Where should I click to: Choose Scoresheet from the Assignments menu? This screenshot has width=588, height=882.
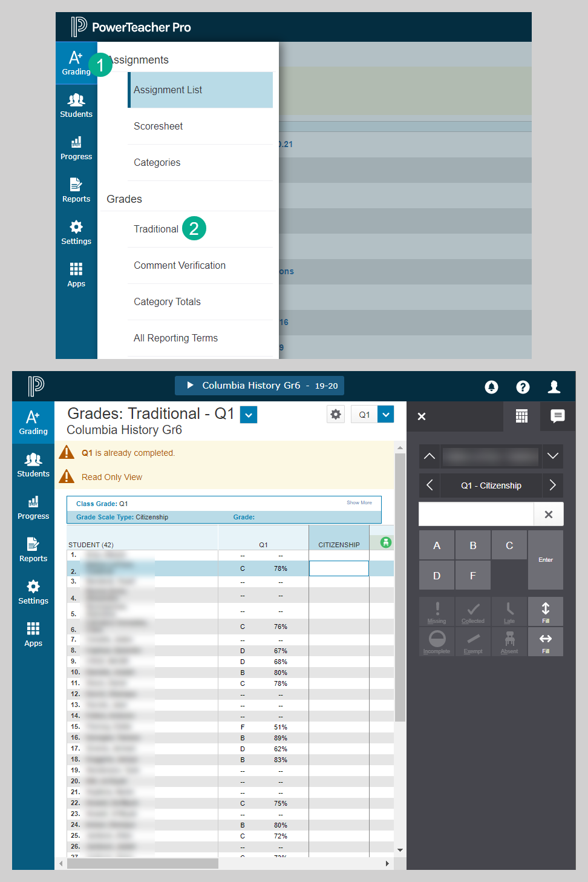click(158, 126)
